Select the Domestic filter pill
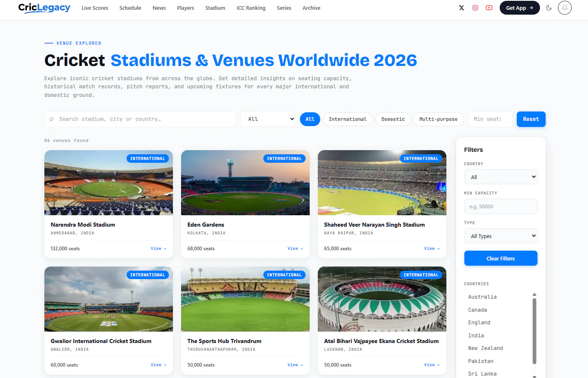 click(393, 119)
